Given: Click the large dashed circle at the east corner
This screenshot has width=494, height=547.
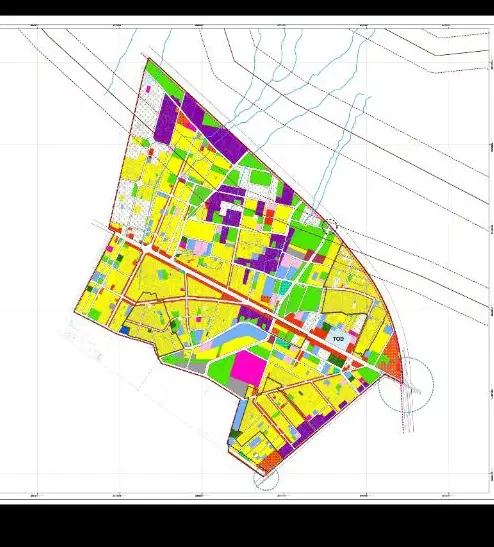Looking at the screenshot, I should (406, 384).
